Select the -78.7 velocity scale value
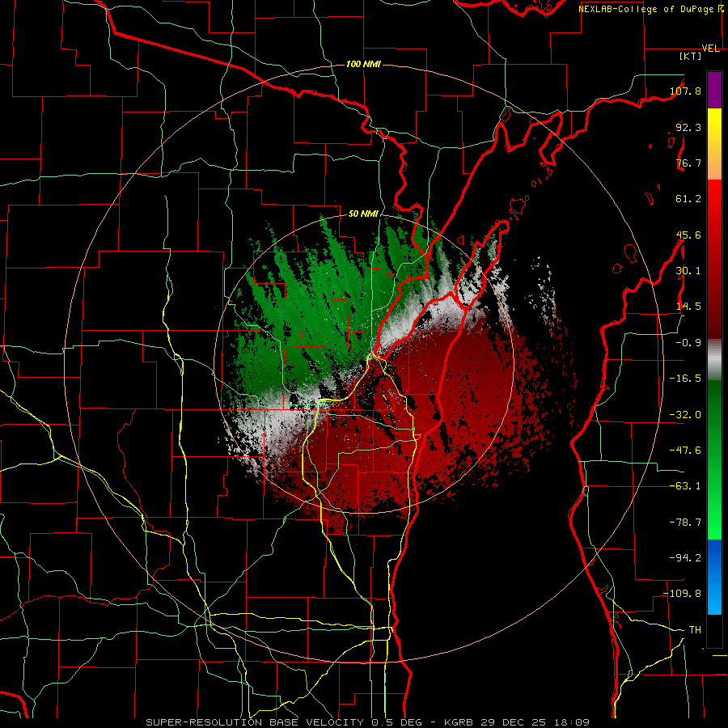Screen dimensions: 728x728 coord(685,523)
